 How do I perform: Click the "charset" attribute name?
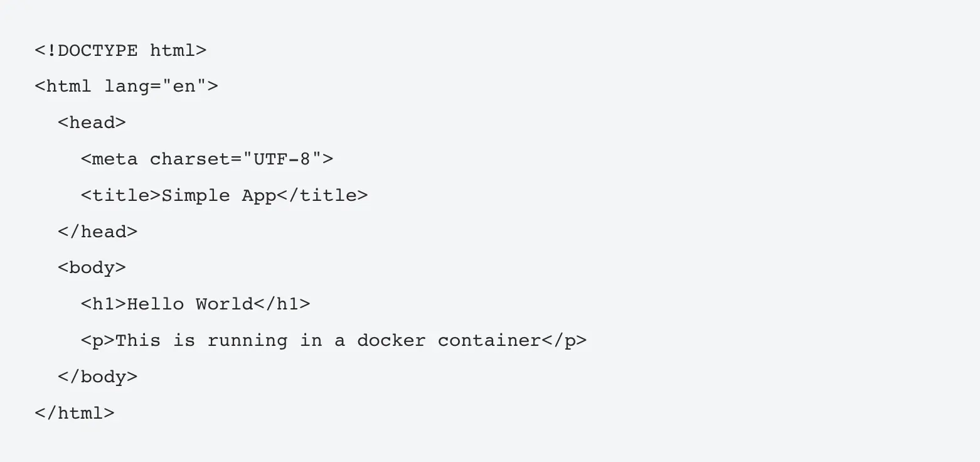189,159
